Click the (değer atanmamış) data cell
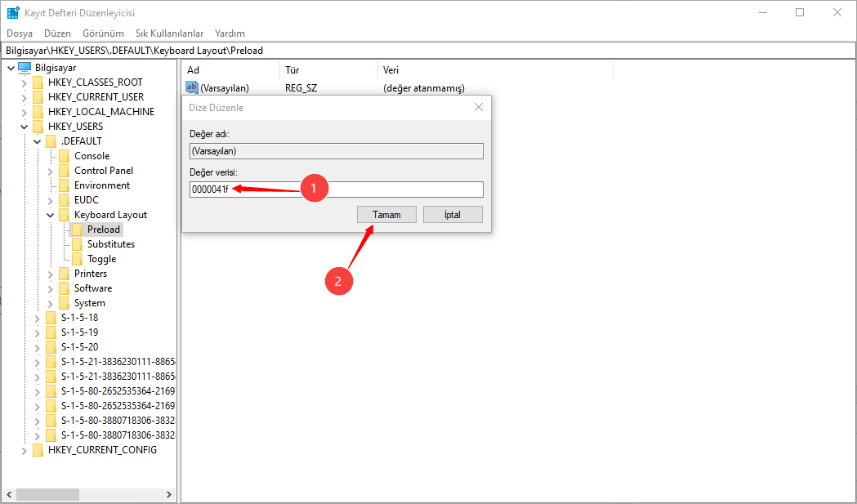The height and width of the screenshot is (504, 857). pyautogui.click(x=424, y=88)
